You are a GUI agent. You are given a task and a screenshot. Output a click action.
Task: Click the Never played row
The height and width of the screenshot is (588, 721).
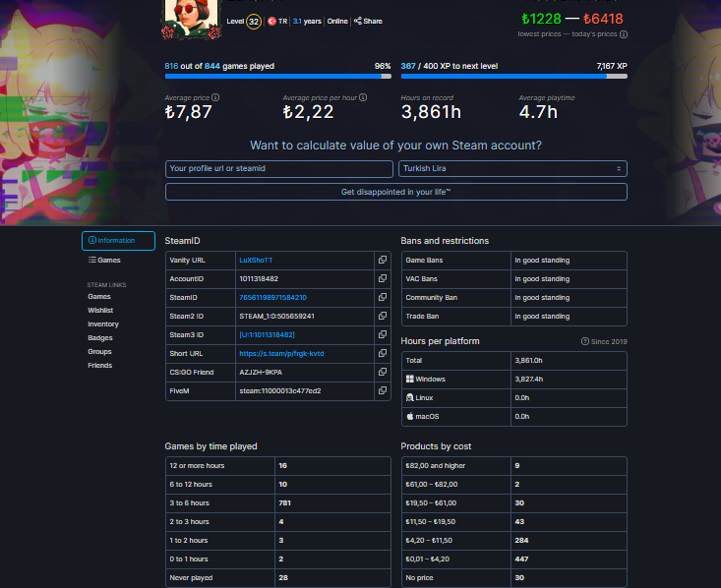pyautogui.click(x=278, y=578)
